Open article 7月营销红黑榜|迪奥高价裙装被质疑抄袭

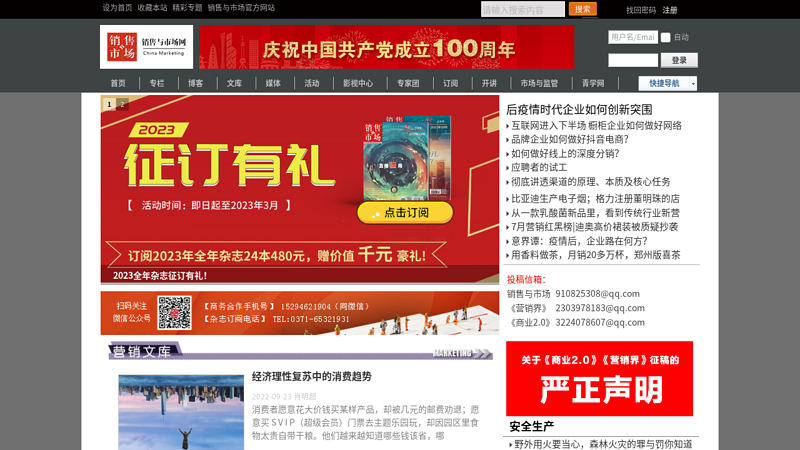click(595, 227)
